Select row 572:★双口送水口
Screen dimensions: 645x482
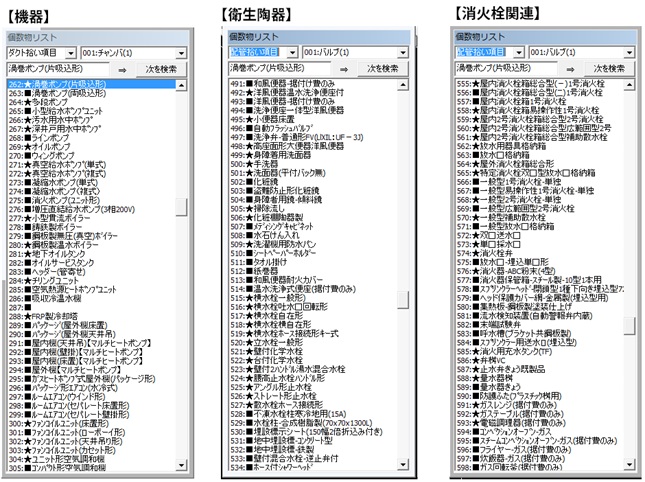pos(539,235)
